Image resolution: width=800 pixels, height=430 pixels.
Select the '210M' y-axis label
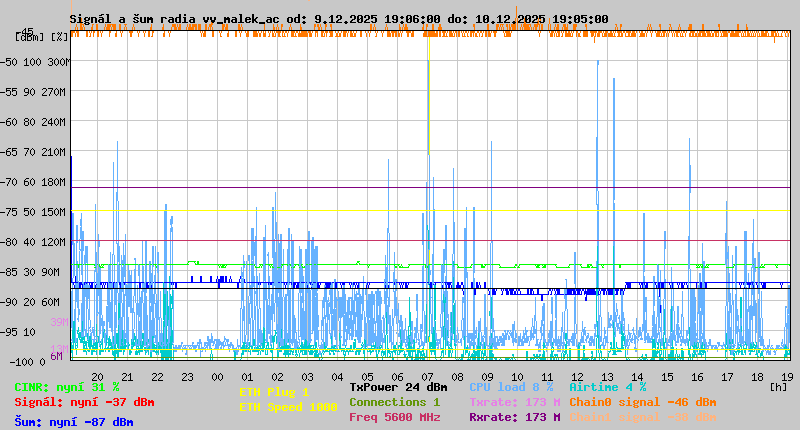(x=54, y=153)
